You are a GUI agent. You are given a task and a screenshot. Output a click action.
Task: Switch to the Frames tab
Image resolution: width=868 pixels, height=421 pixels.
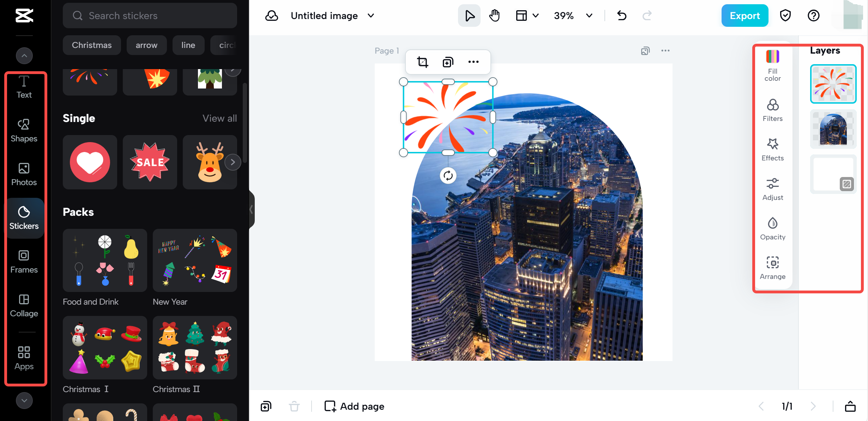pyautogui.click(x=24, y=261)
